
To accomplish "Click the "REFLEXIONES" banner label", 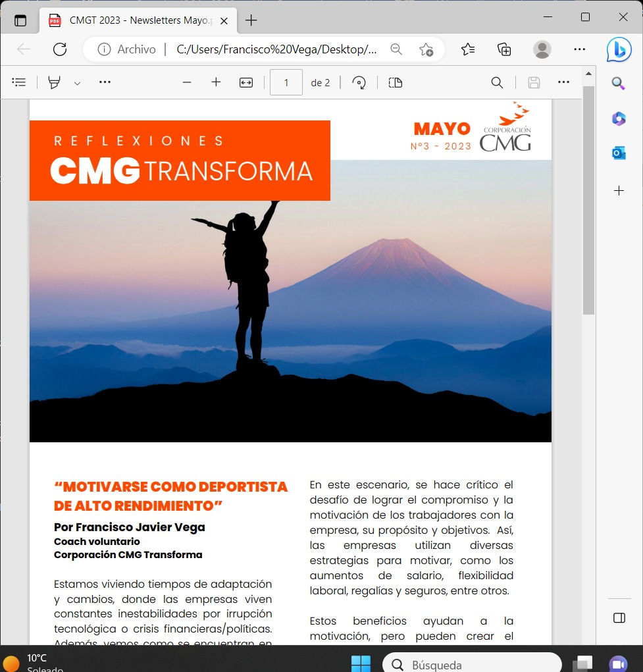I will tap(139, 141).
